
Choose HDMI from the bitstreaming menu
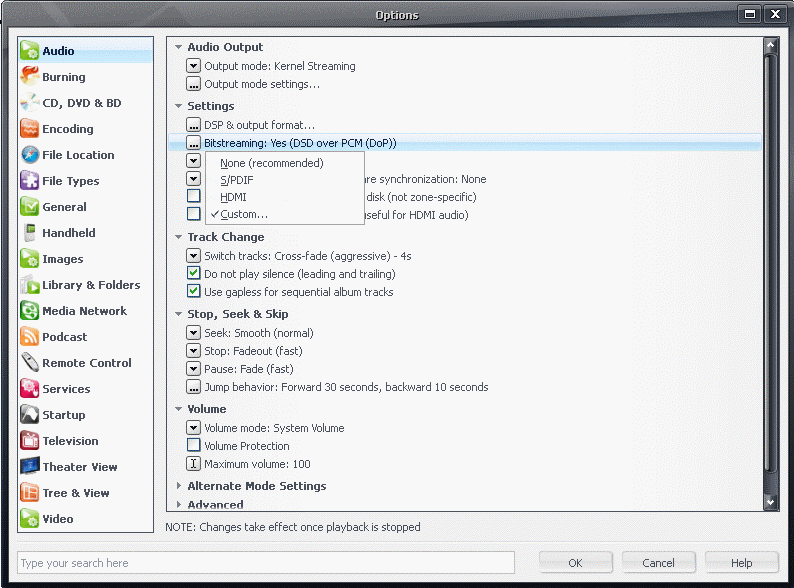point(233,197)
